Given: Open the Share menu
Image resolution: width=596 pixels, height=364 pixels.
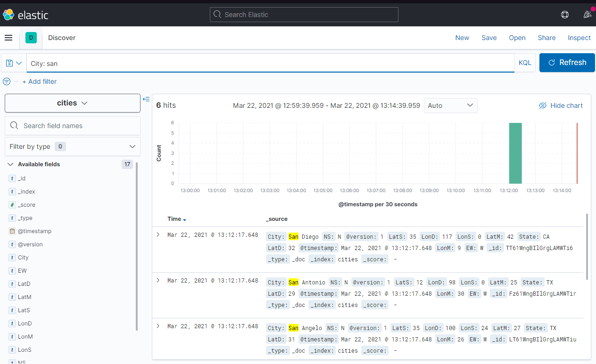Looking at the screenshot, I should (546, 38).
